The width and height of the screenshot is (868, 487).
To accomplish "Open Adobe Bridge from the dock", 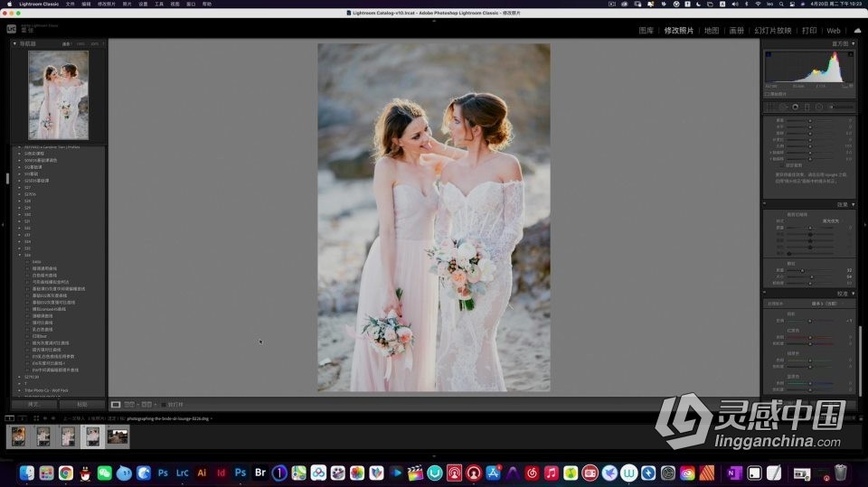I will pyautogui.click(x=260, y=473).
